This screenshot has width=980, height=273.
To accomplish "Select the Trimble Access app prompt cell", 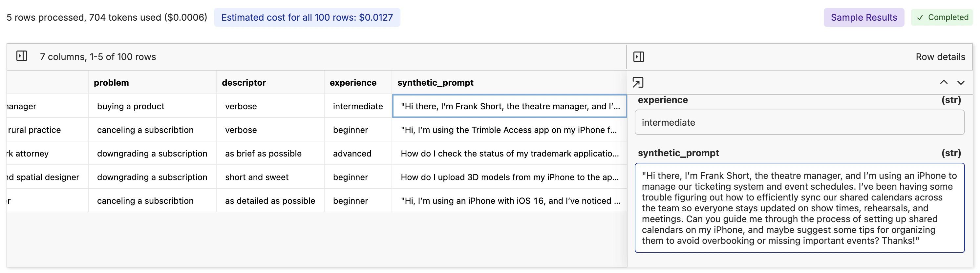I will click(509, 130).
